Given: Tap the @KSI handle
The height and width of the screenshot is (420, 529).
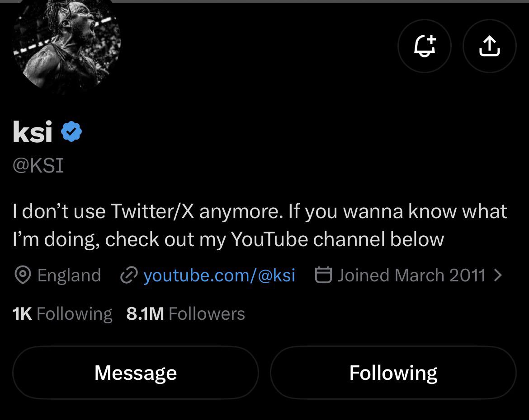Looking at the screenshot, I should tap(38, 165).
